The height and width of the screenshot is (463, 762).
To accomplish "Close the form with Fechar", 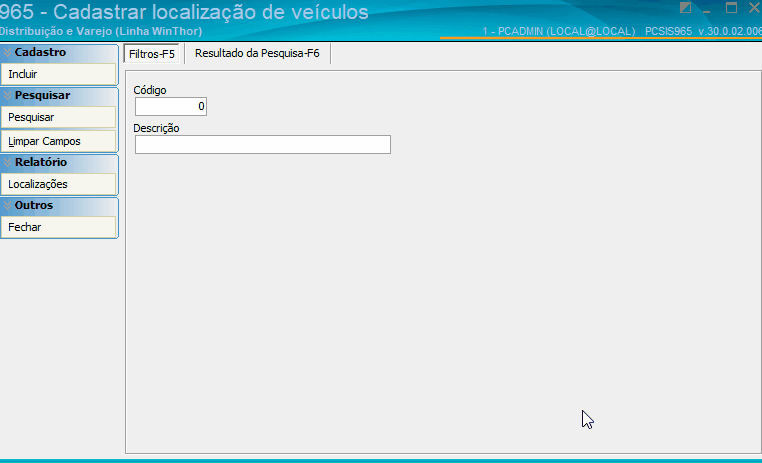I will 58,227.
